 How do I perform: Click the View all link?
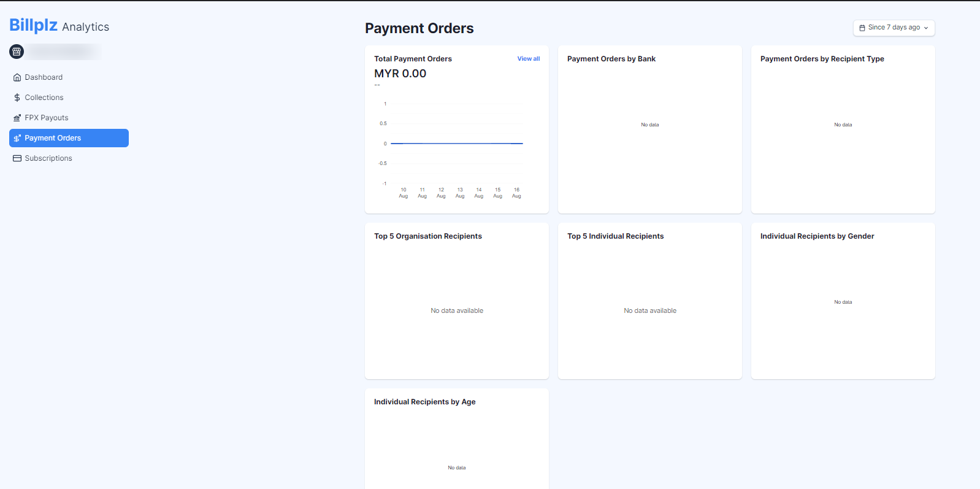[x=529, y=59]
